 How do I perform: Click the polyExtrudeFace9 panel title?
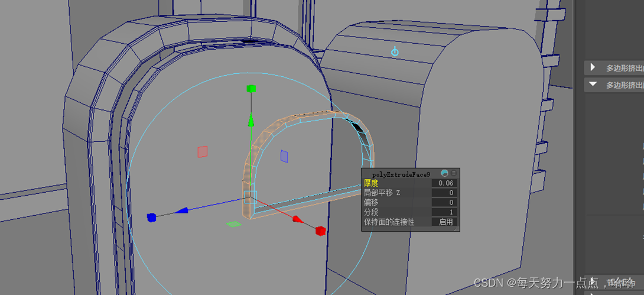coord(401,174)
